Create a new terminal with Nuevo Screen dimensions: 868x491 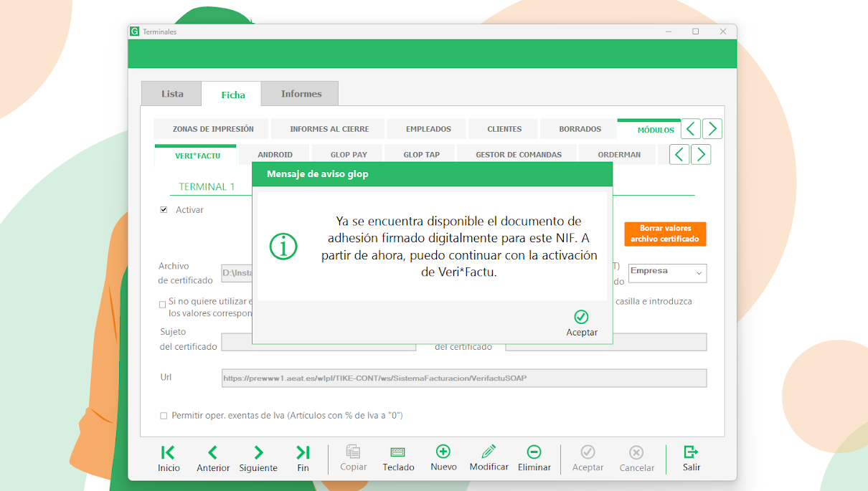443,452
